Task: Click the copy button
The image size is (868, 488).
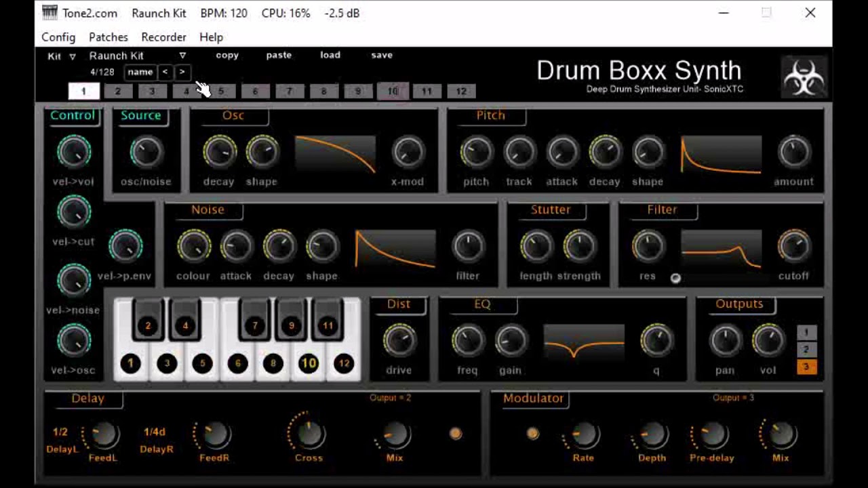Action: (x=227, y=55)
